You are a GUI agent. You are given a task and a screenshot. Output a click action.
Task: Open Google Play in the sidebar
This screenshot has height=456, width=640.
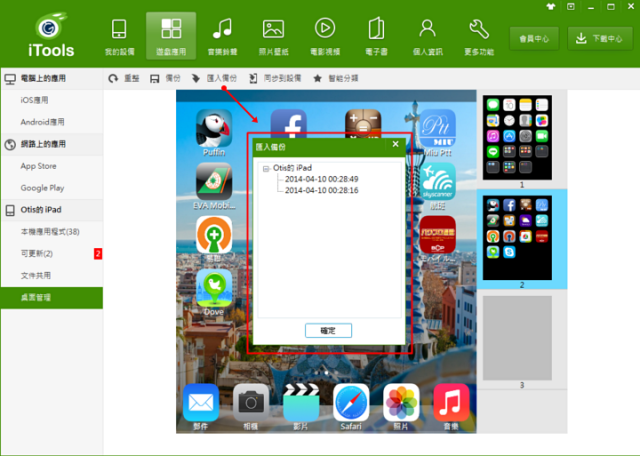click(x=52, y=188)
